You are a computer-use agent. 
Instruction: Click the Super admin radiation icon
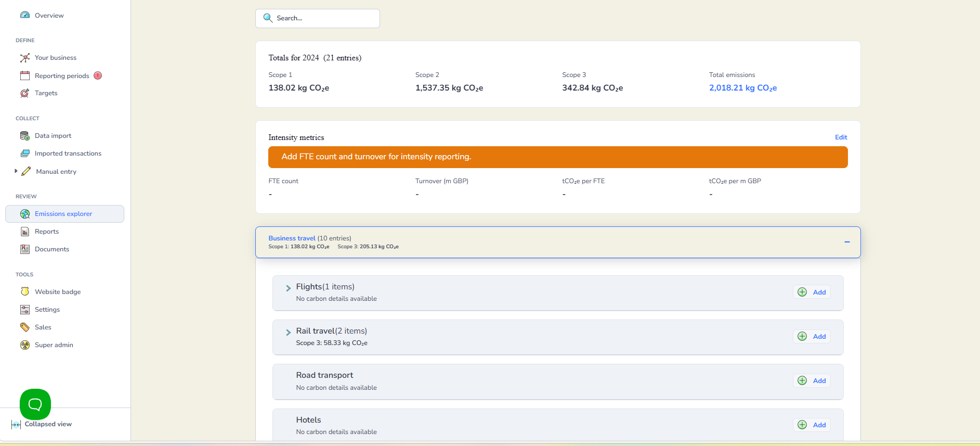coord(25,345)
